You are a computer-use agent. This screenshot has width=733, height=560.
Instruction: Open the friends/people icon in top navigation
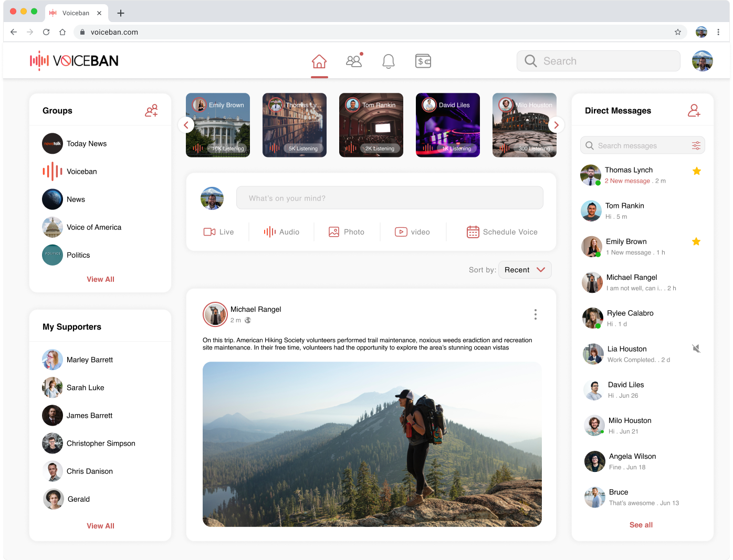[354, 61]
